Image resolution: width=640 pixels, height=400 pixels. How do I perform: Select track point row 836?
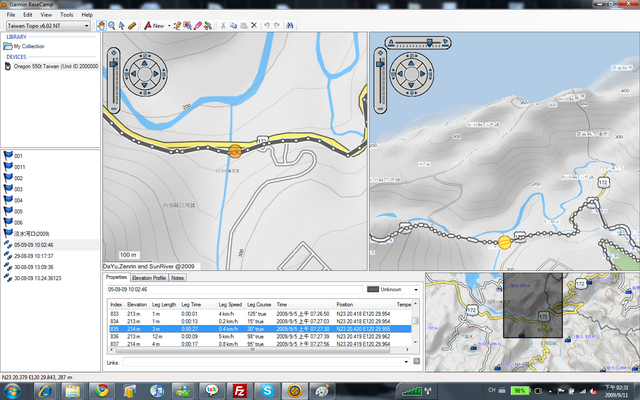coord(260,336)
